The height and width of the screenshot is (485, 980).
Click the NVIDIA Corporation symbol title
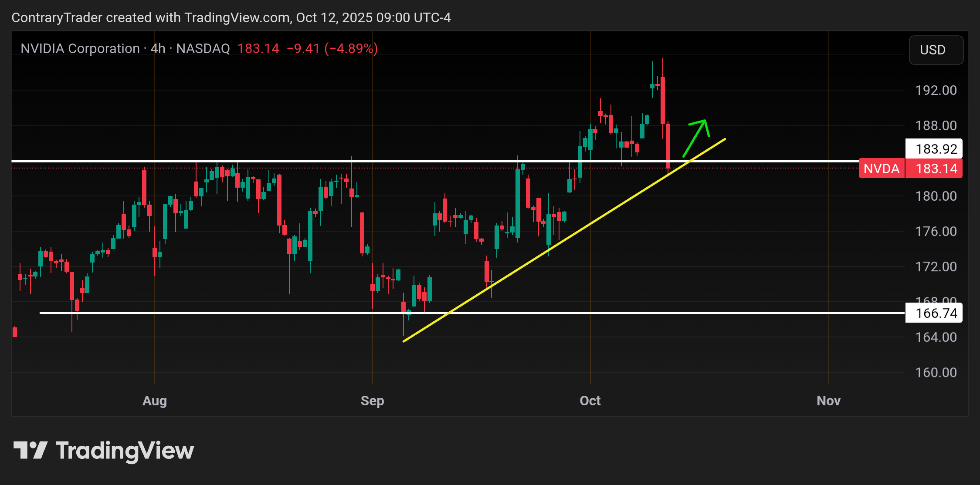click(x=80, y=48)
